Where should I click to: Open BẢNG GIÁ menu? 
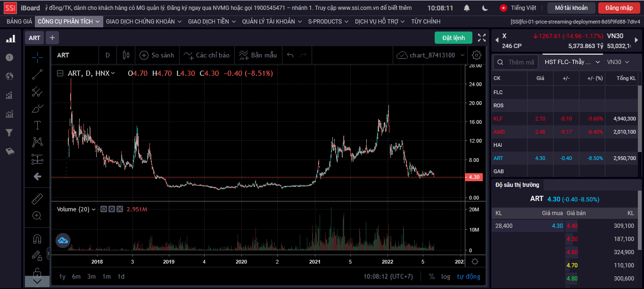19,22
